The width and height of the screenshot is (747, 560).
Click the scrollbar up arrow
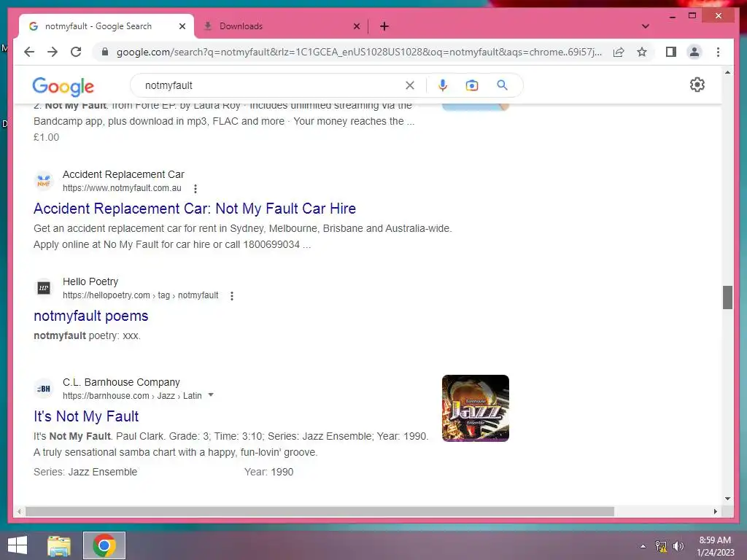[727, 72]
